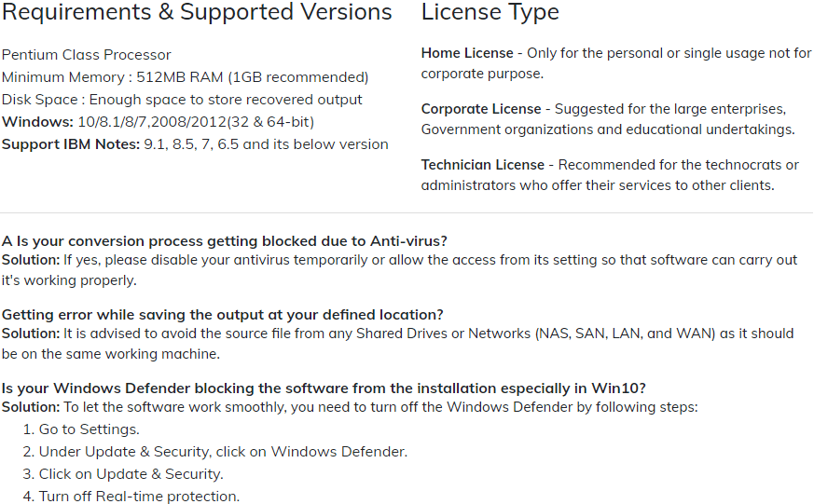Image resolution: width=814 pixels, height=504 pixels.
Task: Click the Disk Space requirement line
Action: click(x=182, y=100)
